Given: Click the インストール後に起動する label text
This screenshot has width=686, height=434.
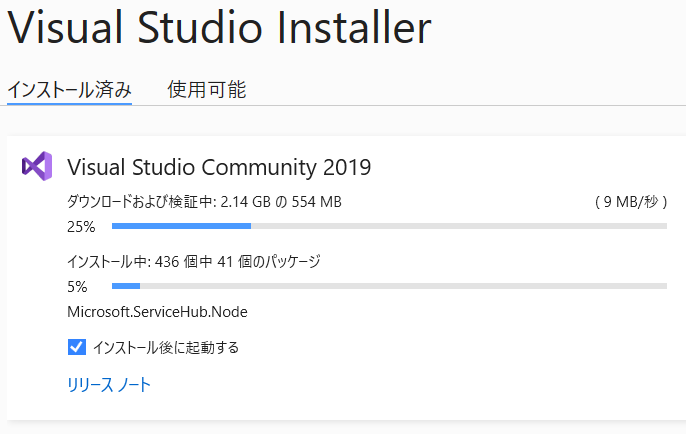Looking at the screenshot, I should click(166, 347).
